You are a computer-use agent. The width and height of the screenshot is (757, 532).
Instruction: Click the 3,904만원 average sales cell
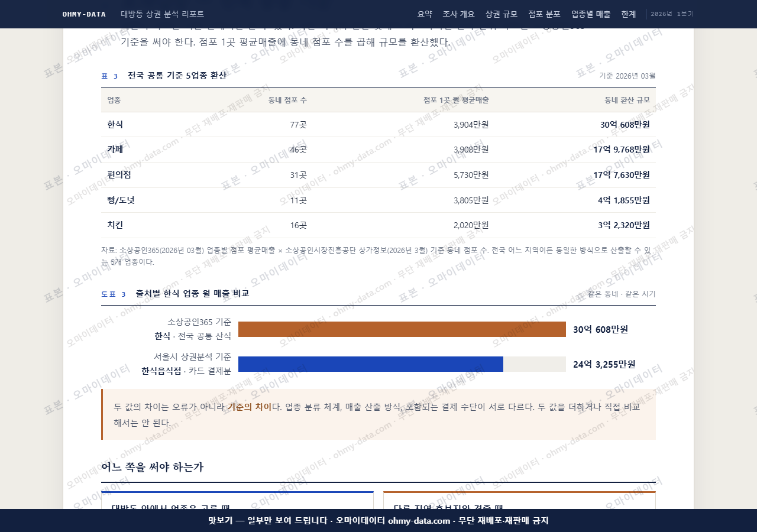click(471, 125)
